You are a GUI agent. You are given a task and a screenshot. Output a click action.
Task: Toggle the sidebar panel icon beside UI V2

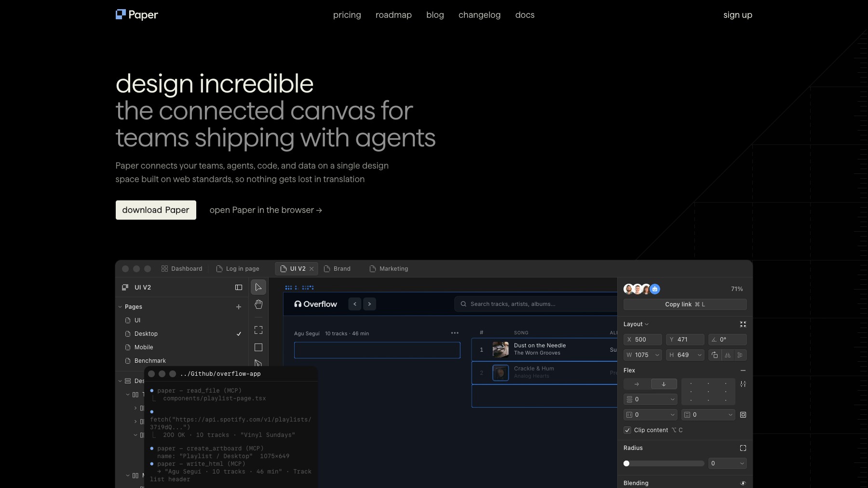click(239, 287)
